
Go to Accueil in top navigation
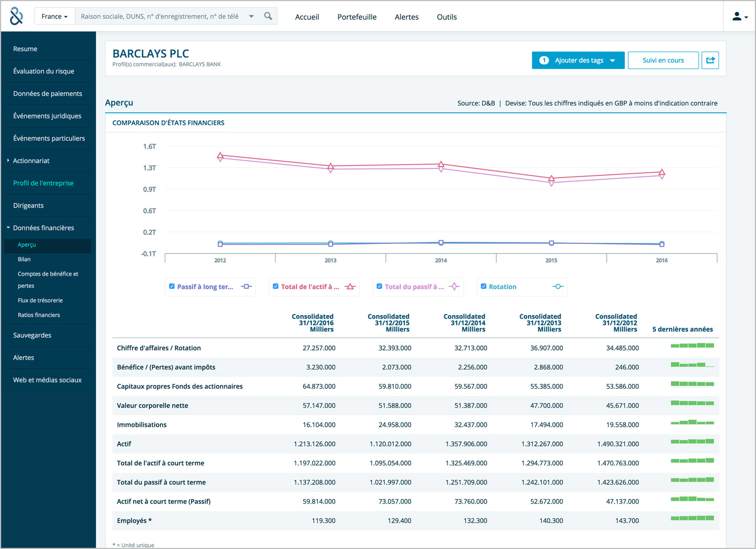tap(307, 17)
